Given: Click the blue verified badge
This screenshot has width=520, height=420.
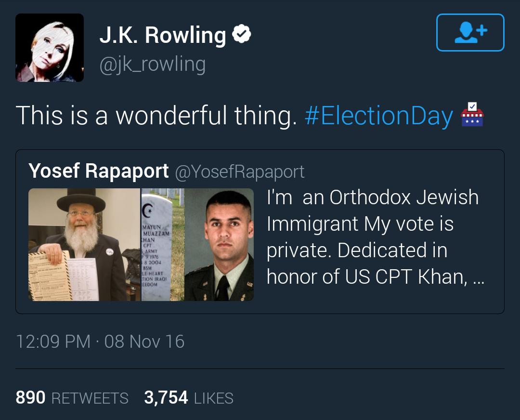Looking at the screenshot, I should (242, 34).
